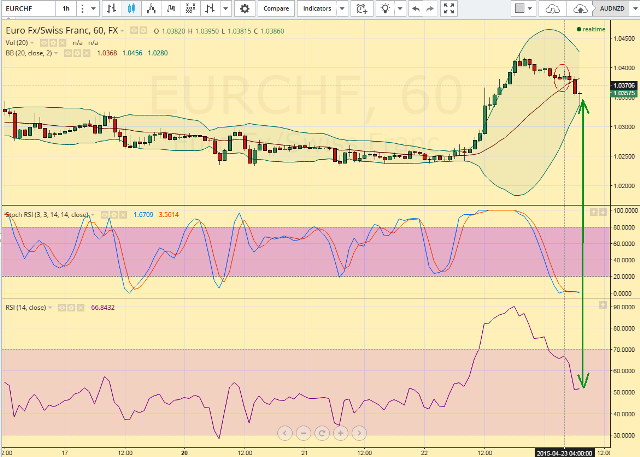Click the 1h interval button
This screenshot has width=640, height=457.
click(66, 8)
